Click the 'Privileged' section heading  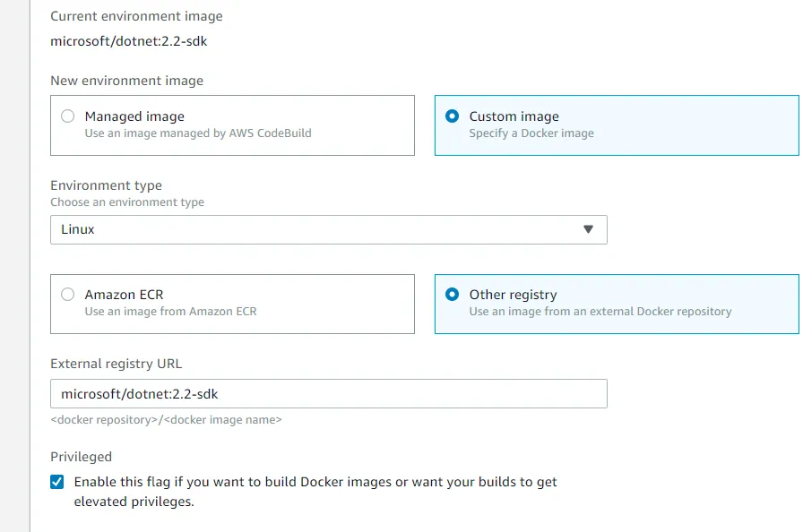(x=81, y=456)
